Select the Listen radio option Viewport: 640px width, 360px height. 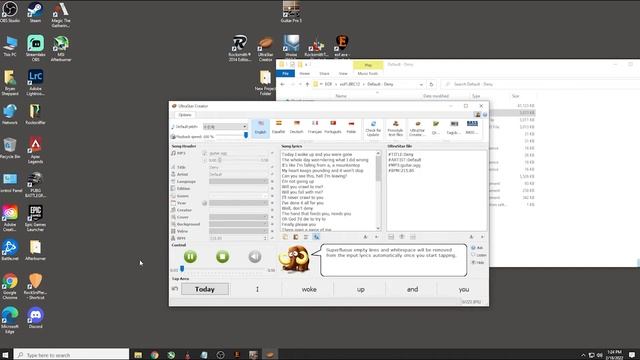479,255
